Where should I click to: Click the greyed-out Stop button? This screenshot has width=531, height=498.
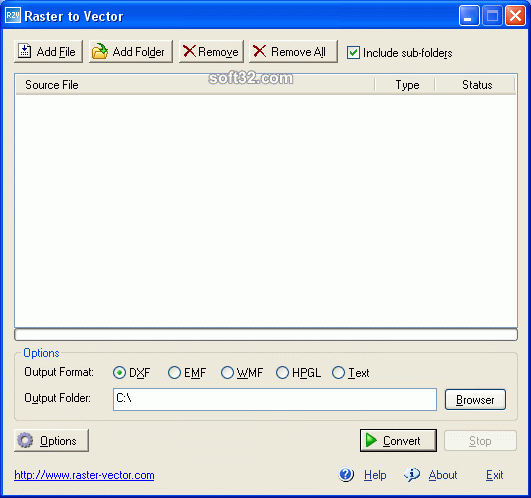pos(480,440)
